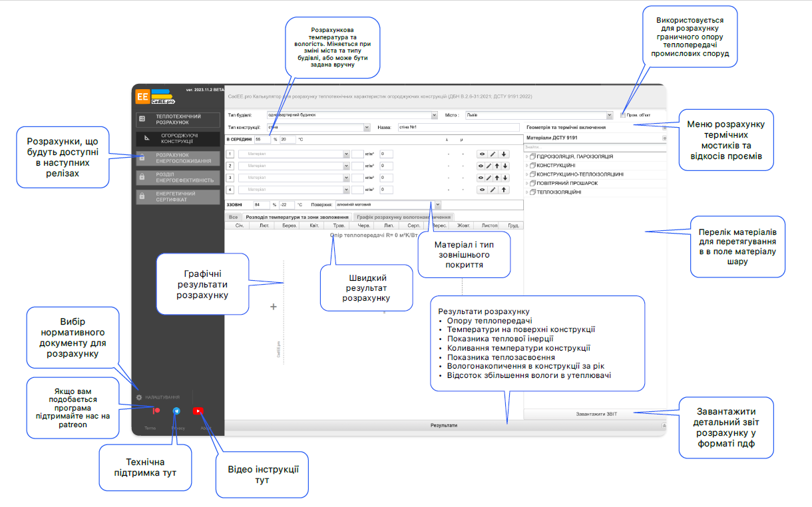Open the Telegram technical support icon
Screen dimensions: 812x507
[x=176, y=411]
